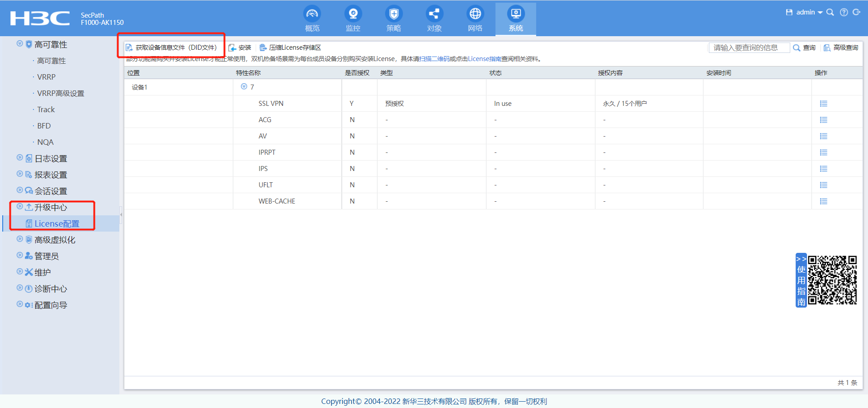This screenshot has width=868, height=408.
Task: Select VRRP in the sidebar
Action: point(46,77)
